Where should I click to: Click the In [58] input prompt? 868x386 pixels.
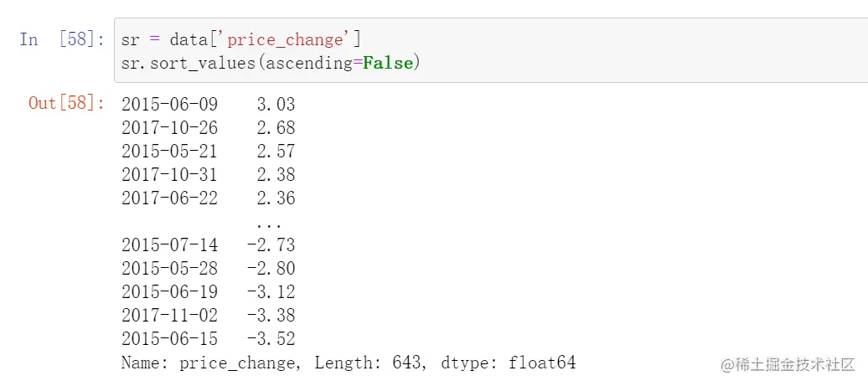pos(60,39)
